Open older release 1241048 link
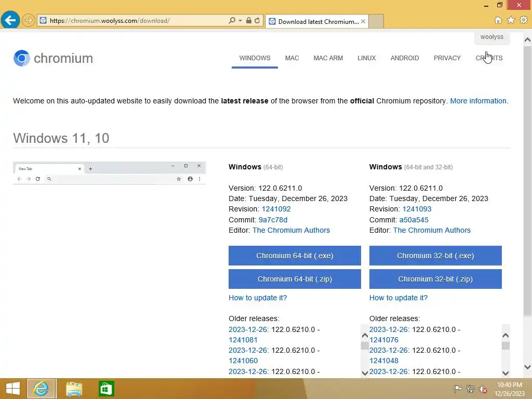Viewport: 532px width, 399px height. (384, 361)
